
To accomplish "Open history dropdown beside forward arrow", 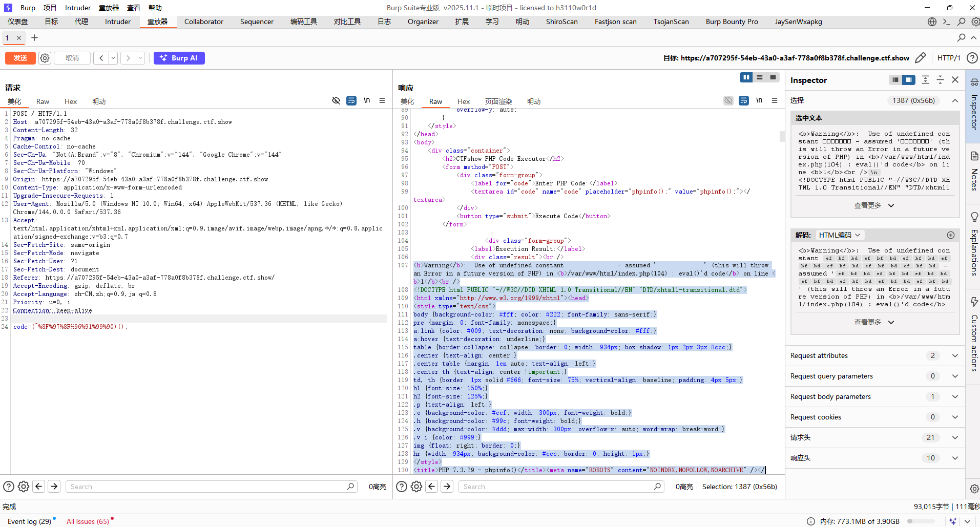I will point(140,58).
